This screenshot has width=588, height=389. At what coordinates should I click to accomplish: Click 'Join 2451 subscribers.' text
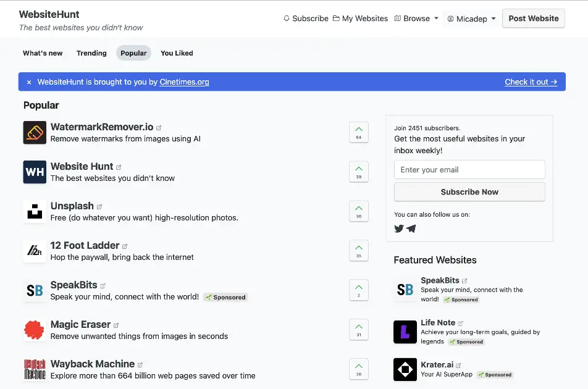click(427, 128)
